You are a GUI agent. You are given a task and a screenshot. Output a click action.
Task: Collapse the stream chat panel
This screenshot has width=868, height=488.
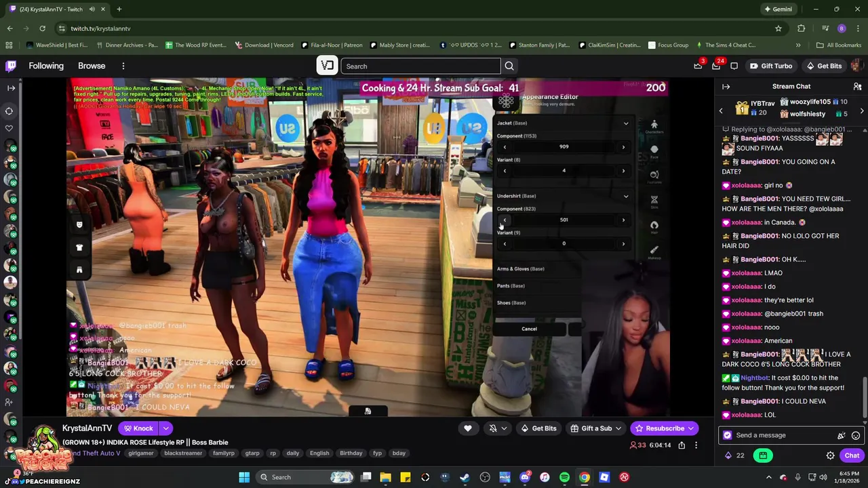pos(726,87)
